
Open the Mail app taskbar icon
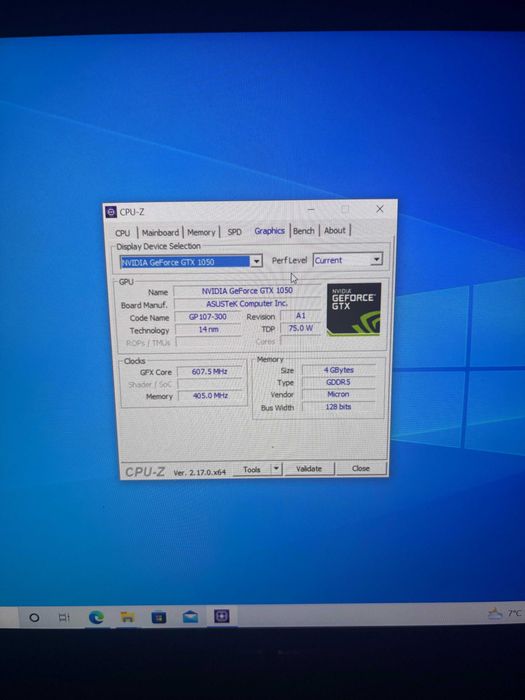click(x=191, y=617)
